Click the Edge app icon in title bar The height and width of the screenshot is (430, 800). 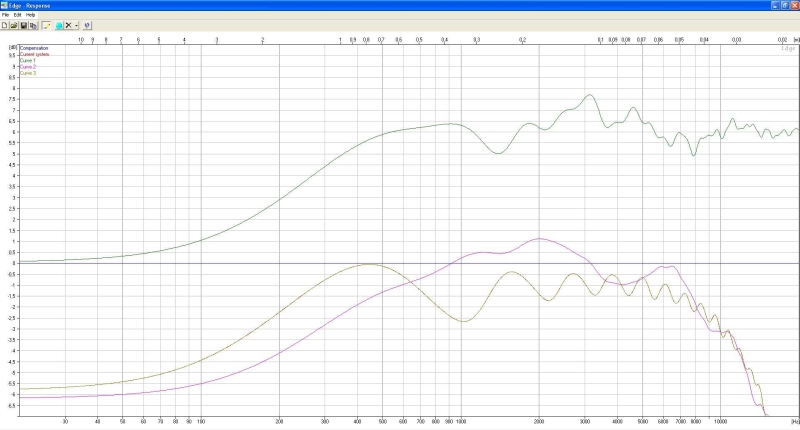click(5, 5)
